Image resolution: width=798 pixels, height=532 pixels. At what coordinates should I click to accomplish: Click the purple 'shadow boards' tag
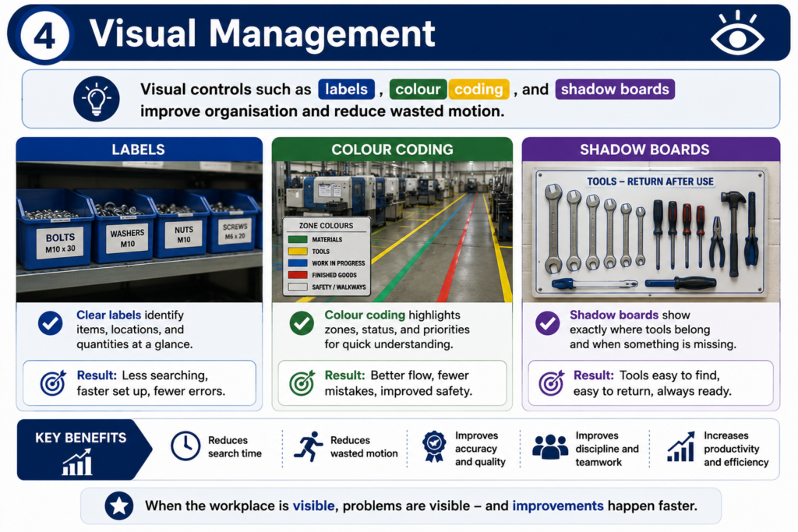pos(615,90)
